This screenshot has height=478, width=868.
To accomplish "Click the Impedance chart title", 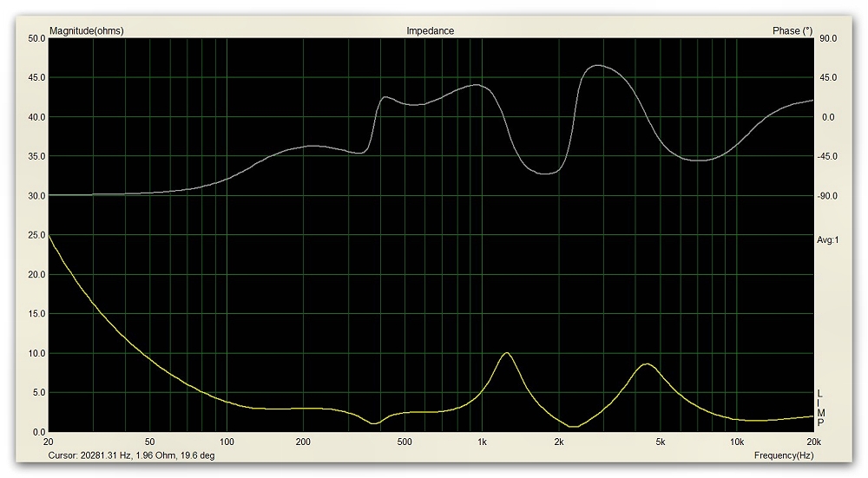I will tap(430, 30).
